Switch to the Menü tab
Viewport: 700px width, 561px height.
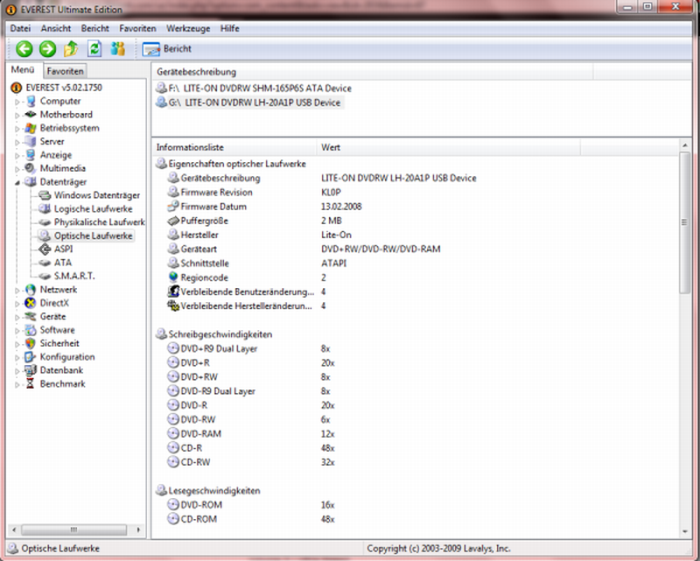(x=23, y=70)
